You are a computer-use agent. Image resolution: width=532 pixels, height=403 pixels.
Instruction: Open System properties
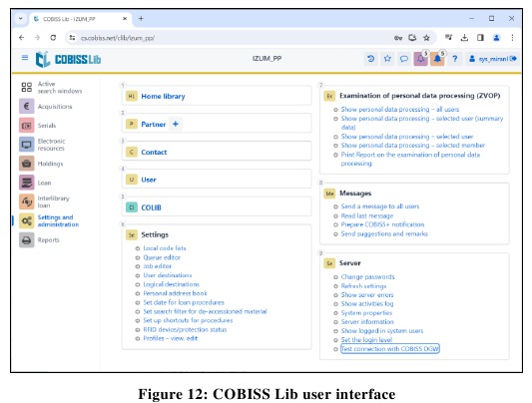coord(366,313)
